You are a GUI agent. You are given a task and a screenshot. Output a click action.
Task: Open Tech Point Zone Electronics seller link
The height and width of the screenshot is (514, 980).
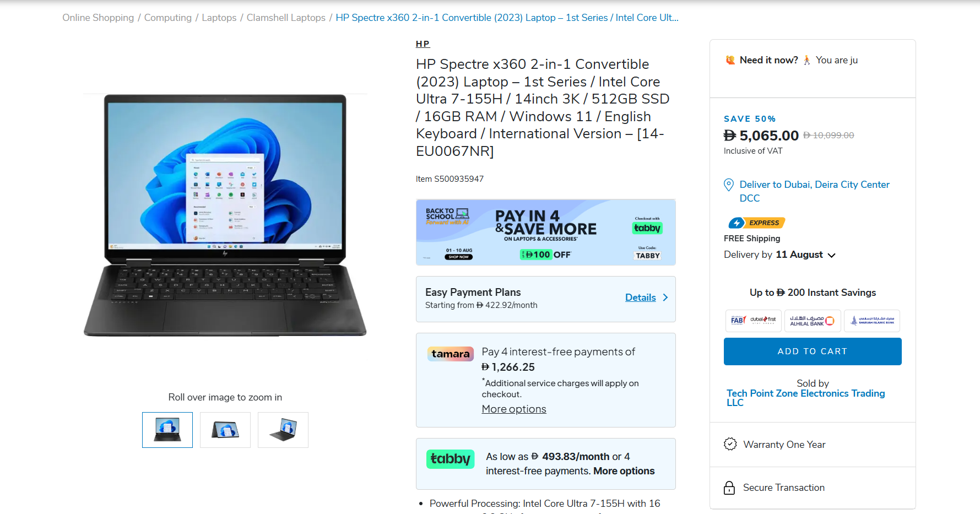coord(805,398)
